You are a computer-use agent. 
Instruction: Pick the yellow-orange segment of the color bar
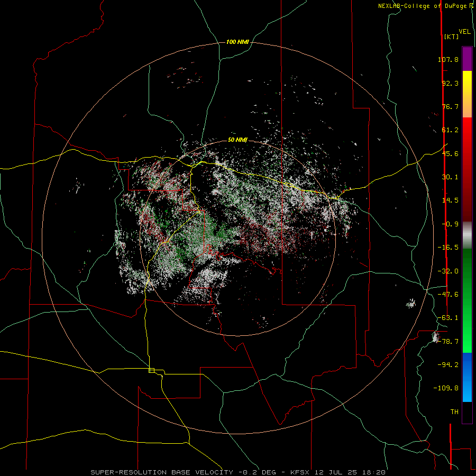click(x=467, y=94)
